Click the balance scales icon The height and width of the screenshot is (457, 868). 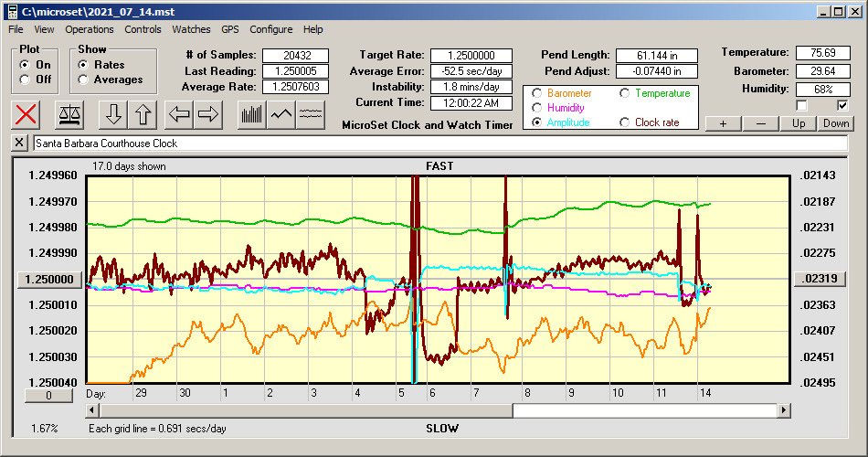69,114
